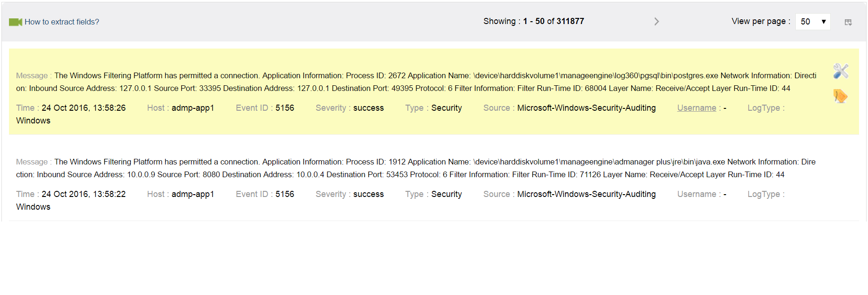Click the orange tag icon on first log
This screenshot has width=868, height=295.
pyautogui.click(x=840, y=96)
